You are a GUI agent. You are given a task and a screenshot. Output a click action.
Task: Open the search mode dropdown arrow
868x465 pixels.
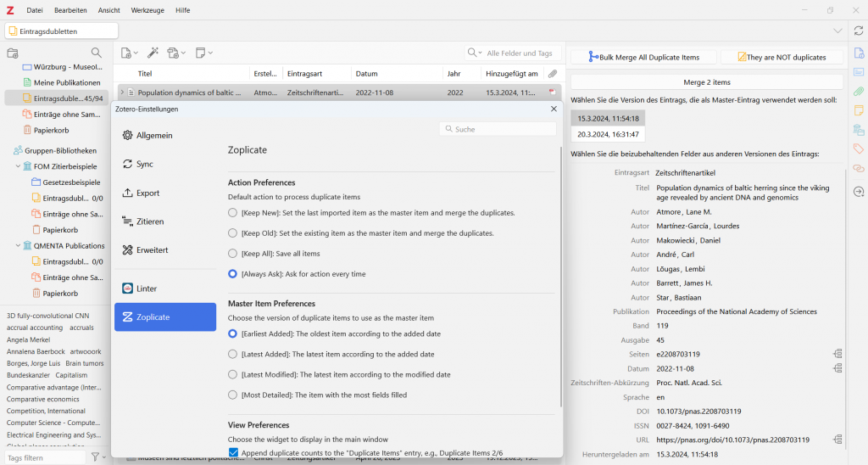480,53
